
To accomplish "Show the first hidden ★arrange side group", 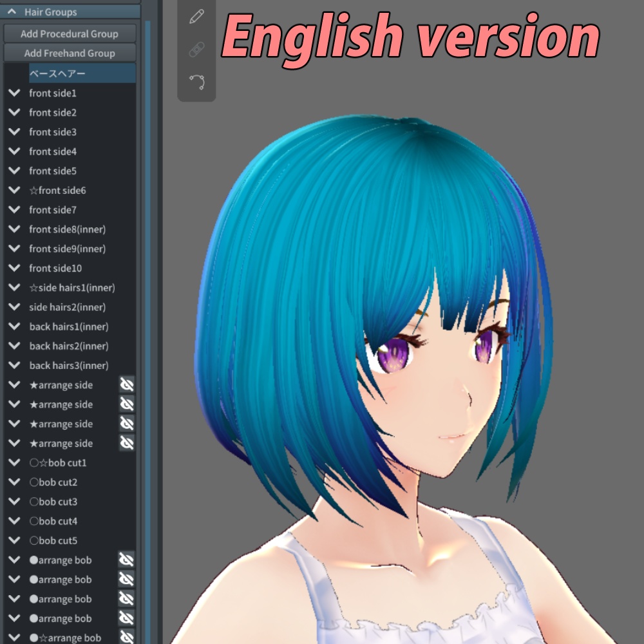I will pos(127,384).
